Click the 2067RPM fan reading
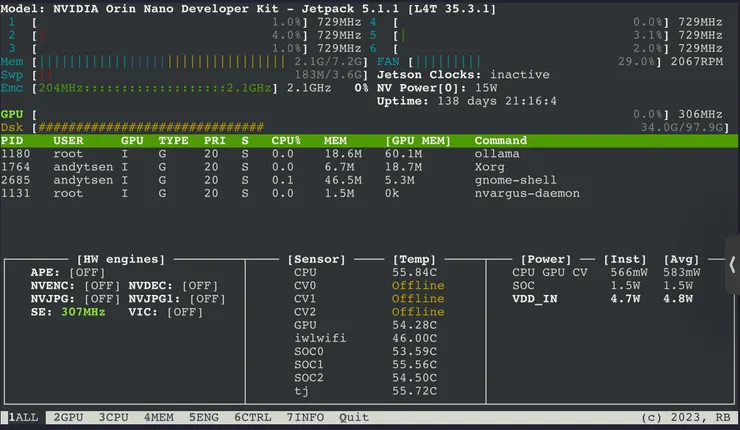Image resolution: width=740 pixels, height=430 pixels. (x=697, y=62)
